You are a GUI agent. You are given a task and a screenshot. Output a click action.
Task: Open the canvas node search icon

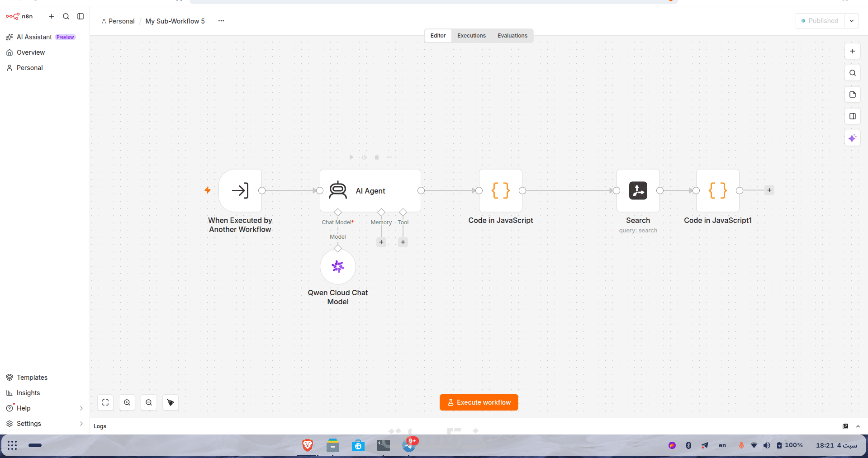852,73
